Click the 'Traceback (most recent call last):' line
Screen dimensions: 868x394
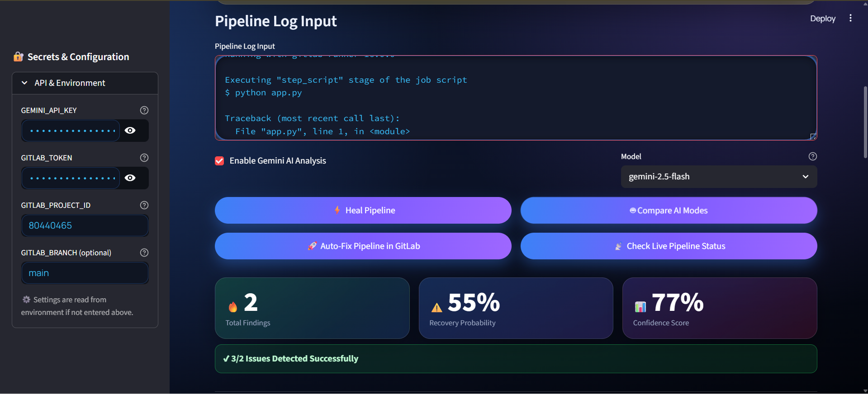[312, 118]
